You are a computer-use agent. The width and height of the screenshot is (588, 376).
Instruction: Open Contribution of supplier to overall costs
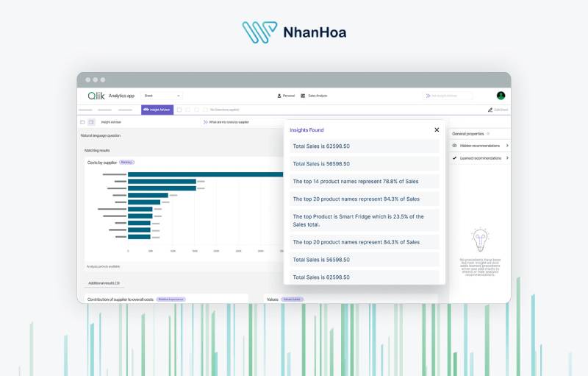click(121, 299)
